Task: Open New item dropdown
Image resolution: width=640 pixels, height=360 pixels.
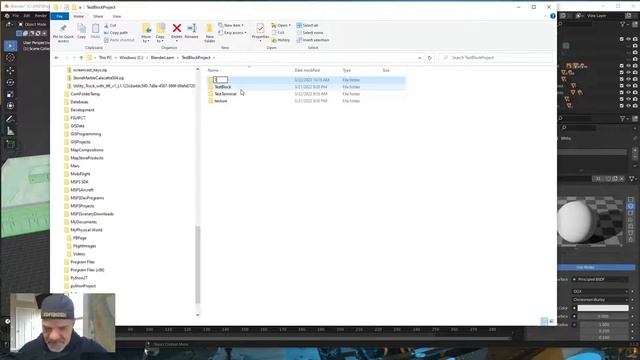Action: click(x=231, y=25)
